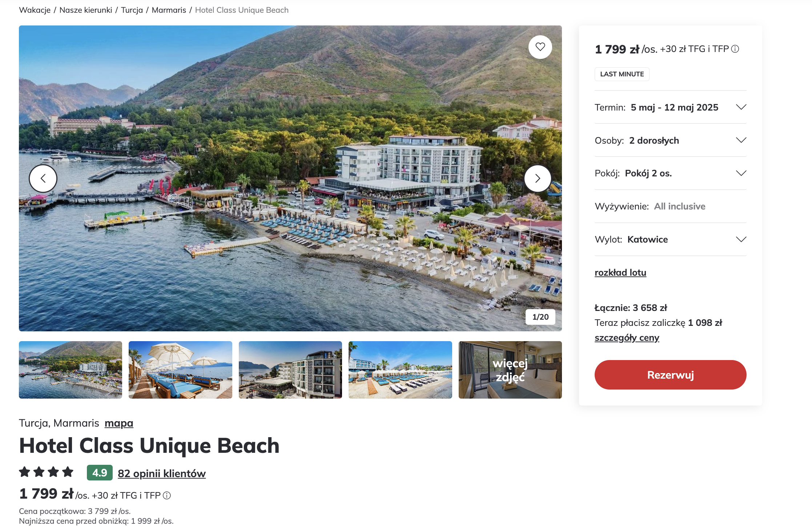Expand the Osoby guests dropdown
The image size is (812, 531).
(x=670, y=140)
